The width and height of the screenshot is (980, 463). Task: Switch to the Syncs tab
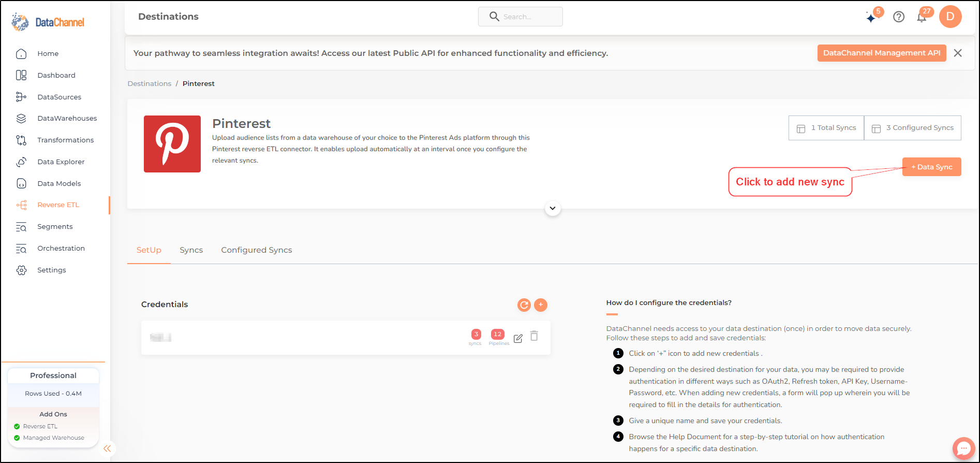coord(191,250)
